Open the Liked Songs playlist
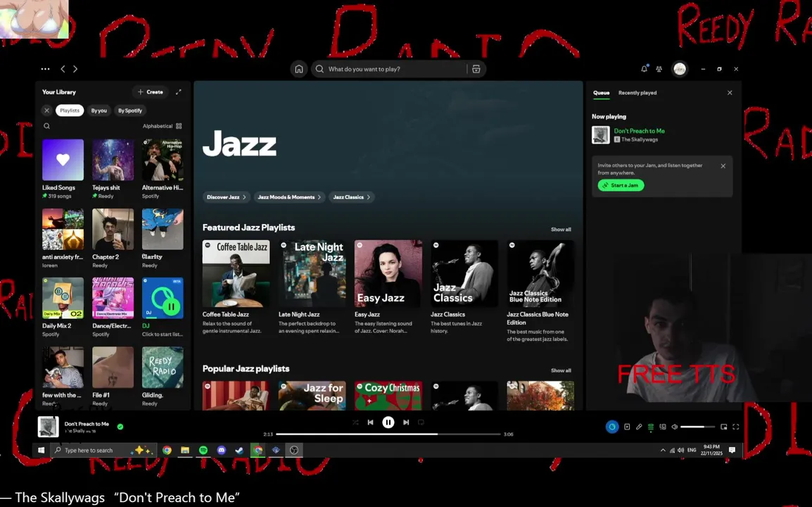The height and width of the screenshot is (507, 812). pos(63,169)
